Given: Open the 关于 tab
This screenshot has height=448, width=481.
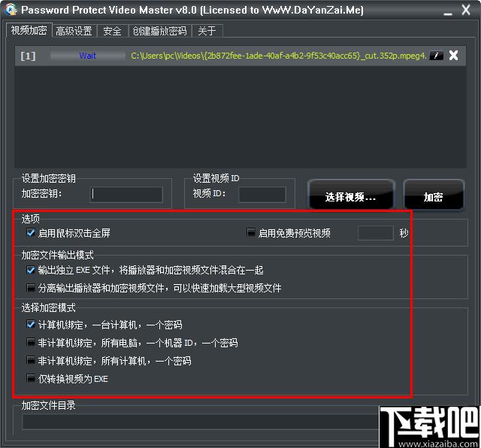Looking at the screenshot, I should pos(207,31).
